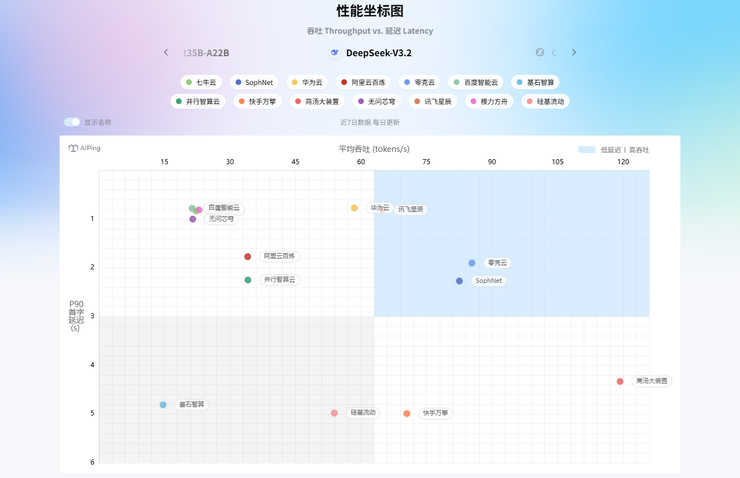This screenshot has width=740, height=478.
Task: Click the 近7日数据 每日更新 note
Action: pyautogui.click(x=370, y=122)
